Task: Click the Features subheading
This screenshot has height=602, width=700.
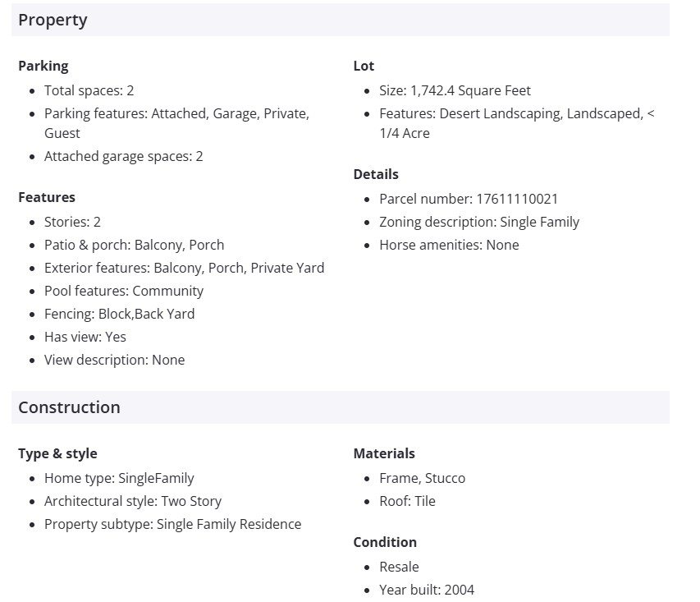Action: (x=47, y=197)
